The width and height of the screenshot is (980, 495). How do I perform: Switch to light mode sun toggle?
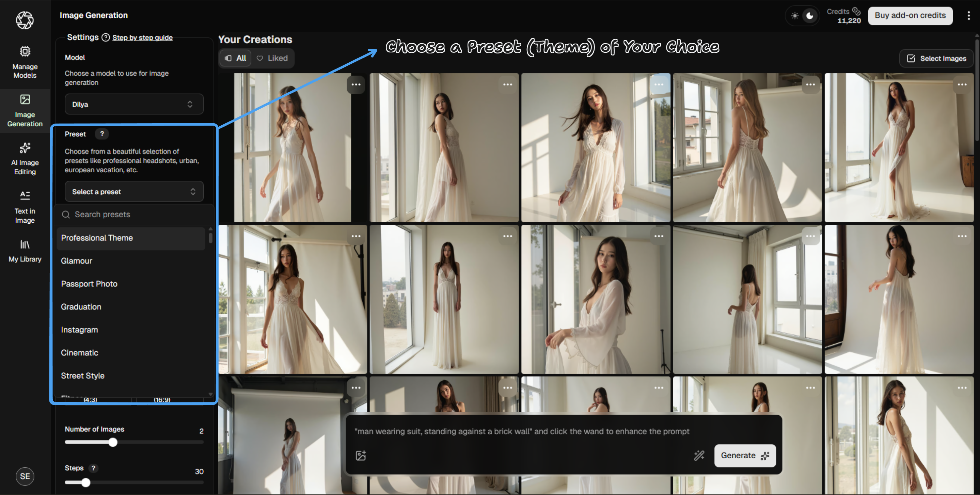pyautogui.click(x=795, y=16)
